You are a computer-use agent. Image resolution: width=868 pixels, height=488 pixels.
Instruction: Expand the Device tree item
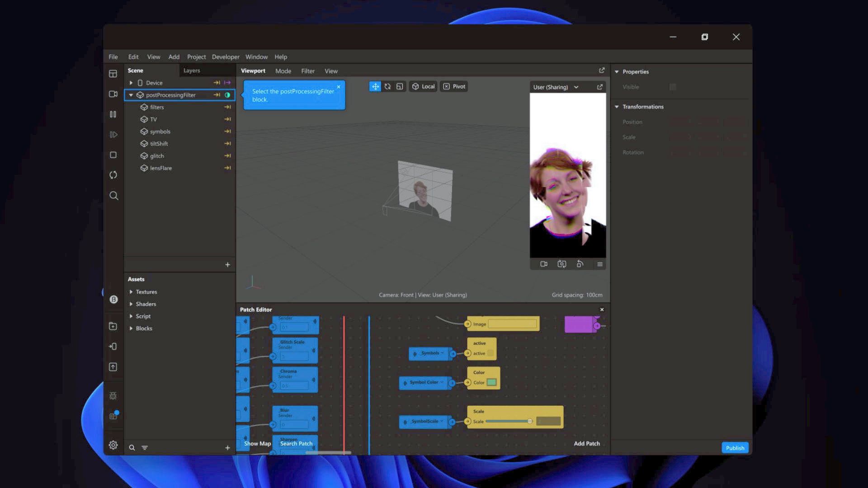click(131, 83)
